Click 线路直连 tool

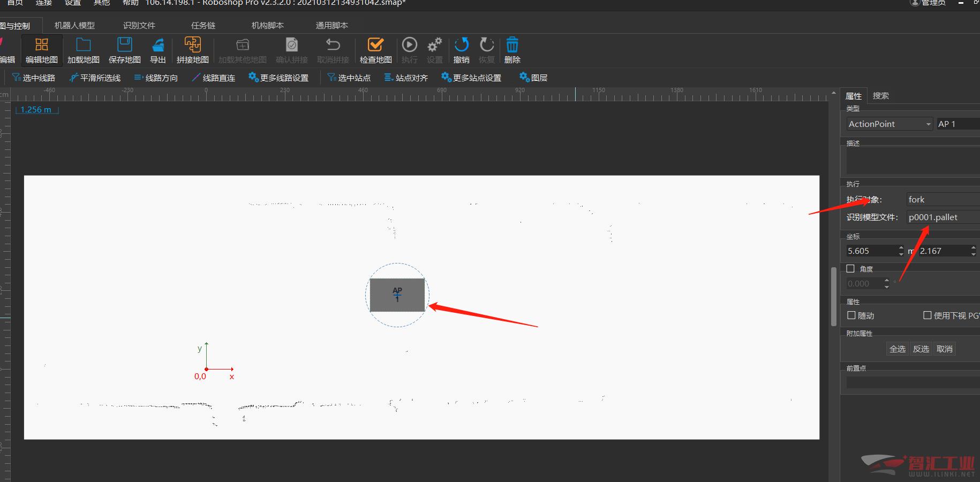point(214,78)
